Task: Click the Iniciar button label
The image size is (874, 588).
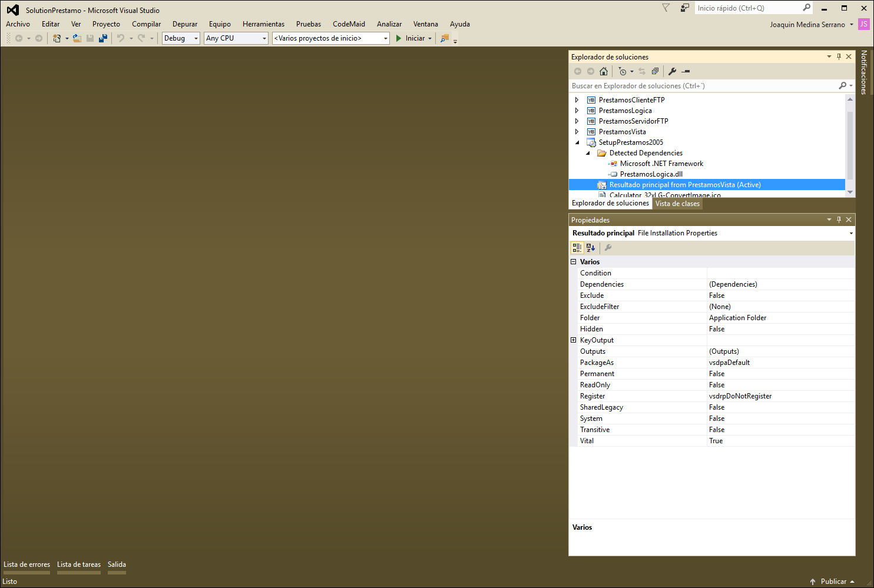Action: click(415, 38)
